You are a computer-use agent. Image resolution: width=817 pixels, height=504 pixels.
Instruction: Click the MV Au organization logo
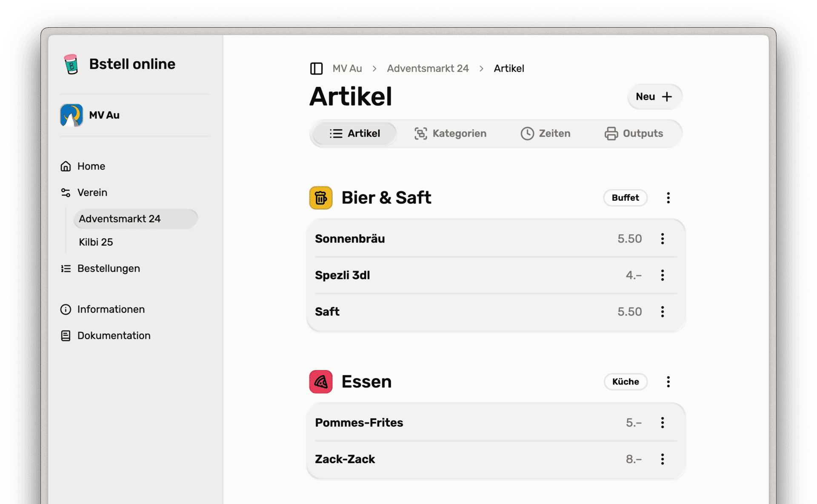(71, 115)
